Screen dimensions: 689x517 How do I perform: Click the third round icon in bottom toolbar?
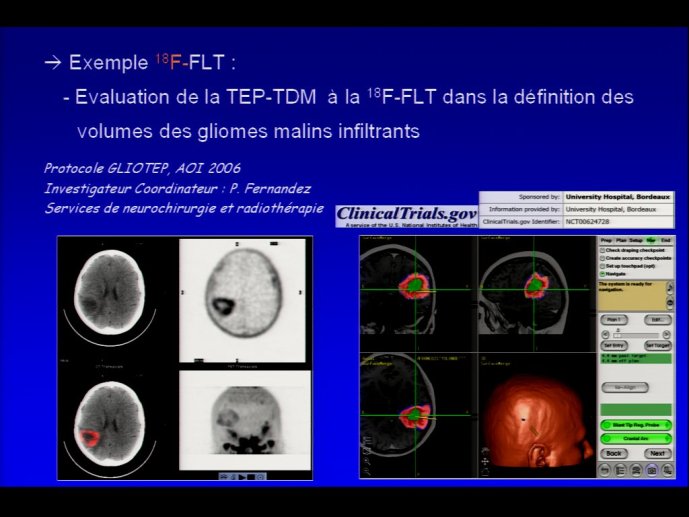pos(636,470)
